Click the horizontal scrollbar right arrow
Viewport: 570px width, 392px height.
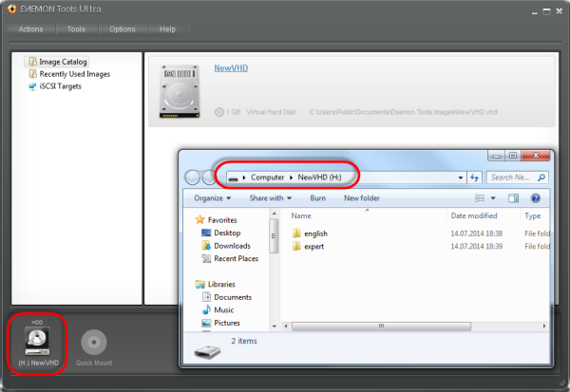544,327
